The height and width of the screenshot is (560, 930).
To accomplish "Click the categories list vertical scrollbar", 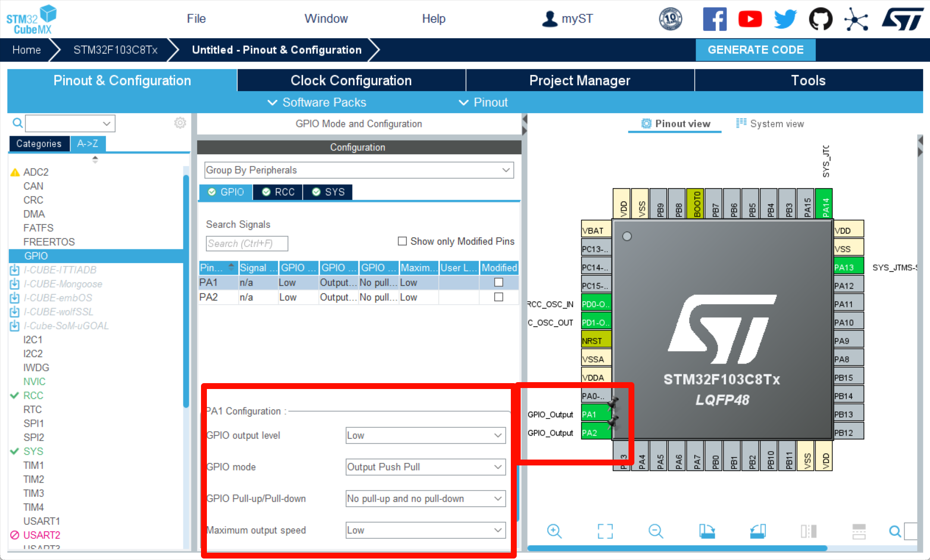I will point(186,291).
